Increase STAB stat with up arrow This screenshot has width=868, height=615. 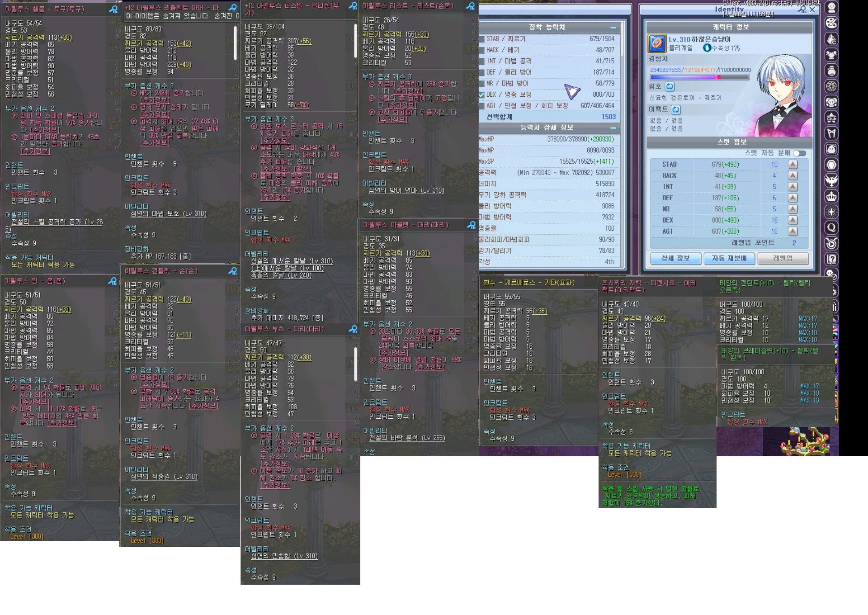click(793, 165)
